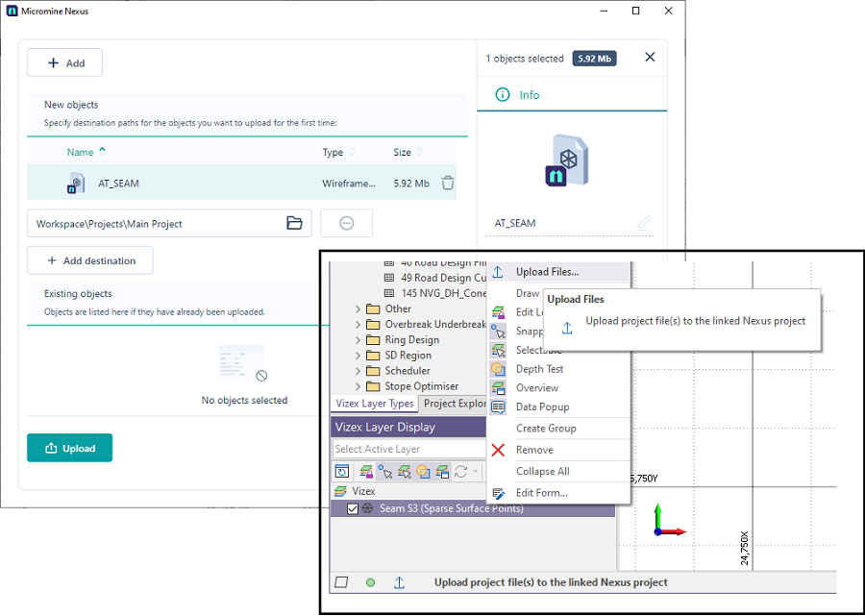The image size is (865, 616).
Task: Remove the destination with the minus circle button
Action: click(346, 223)
